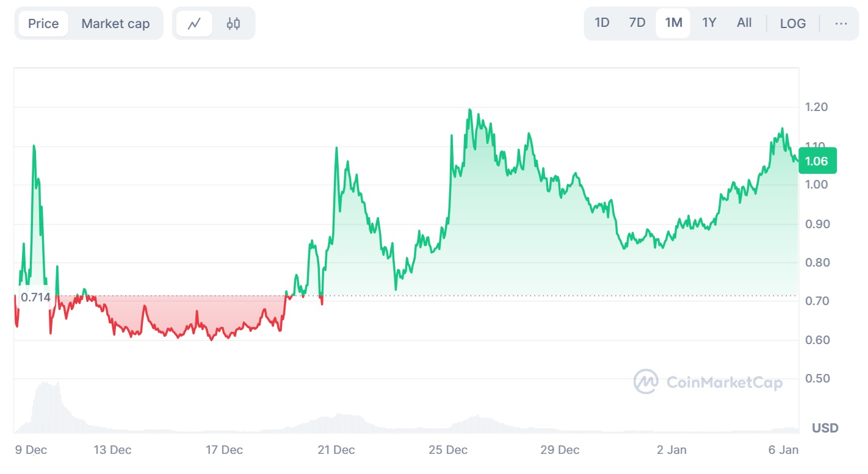Viewport: 868px width, 474px height.
Task: Switch to candlestick chart view
Action: pos(233,24)
